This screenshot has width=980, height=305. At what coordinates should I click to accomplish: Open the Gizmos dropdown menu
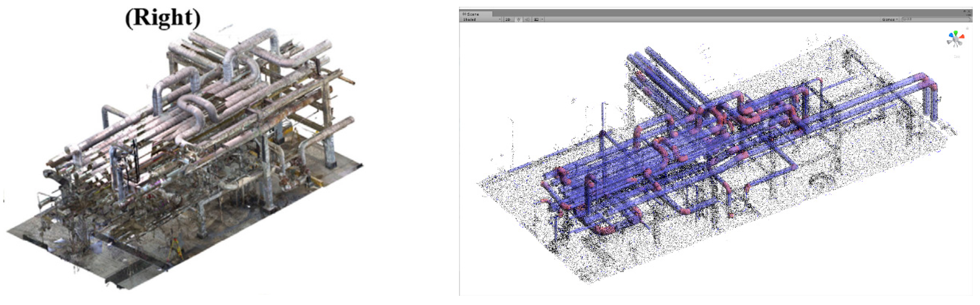tap(889, 19)
